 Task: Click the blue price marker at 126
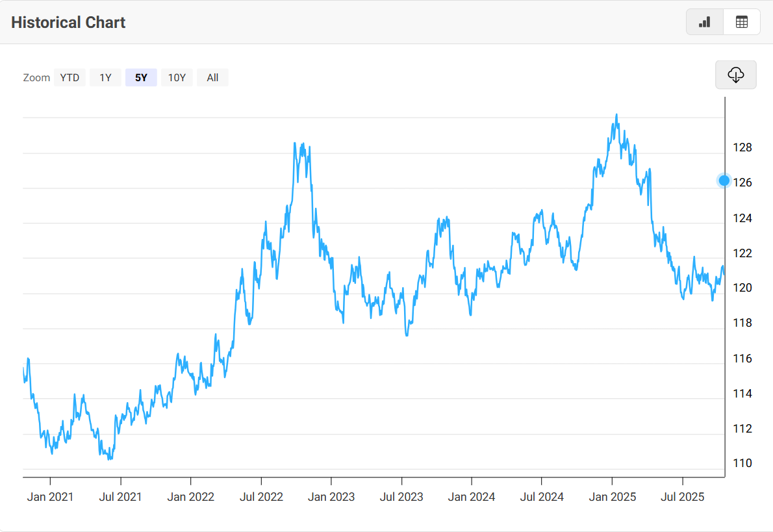pos(723,181)
